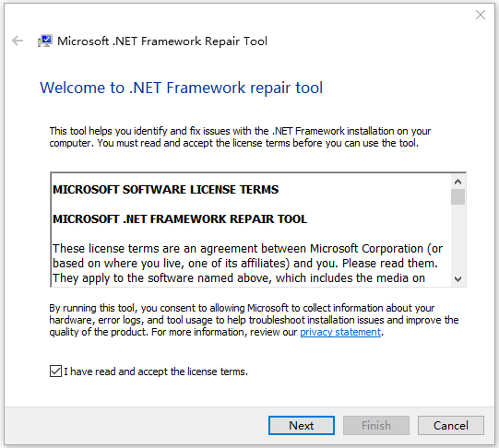Click the license box scroll-up arrow
The image size is (499, 448).
pos(457,182)
